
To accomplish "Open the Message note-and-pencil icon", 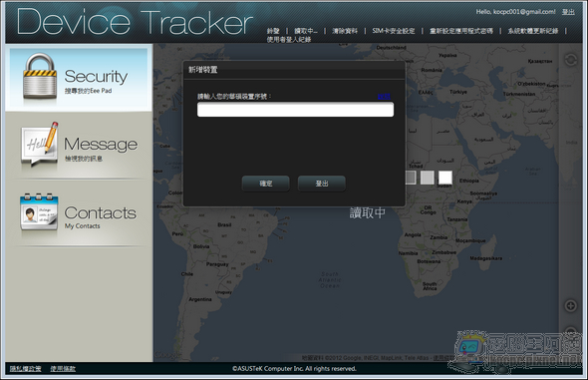I will (x=40, y=144).
